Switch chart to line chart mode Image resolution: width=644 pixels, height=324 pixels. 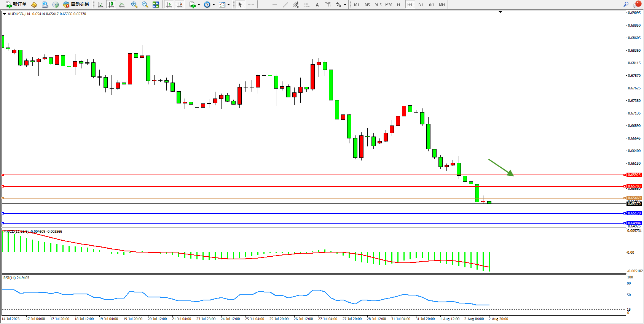click(x=122, y=5)
